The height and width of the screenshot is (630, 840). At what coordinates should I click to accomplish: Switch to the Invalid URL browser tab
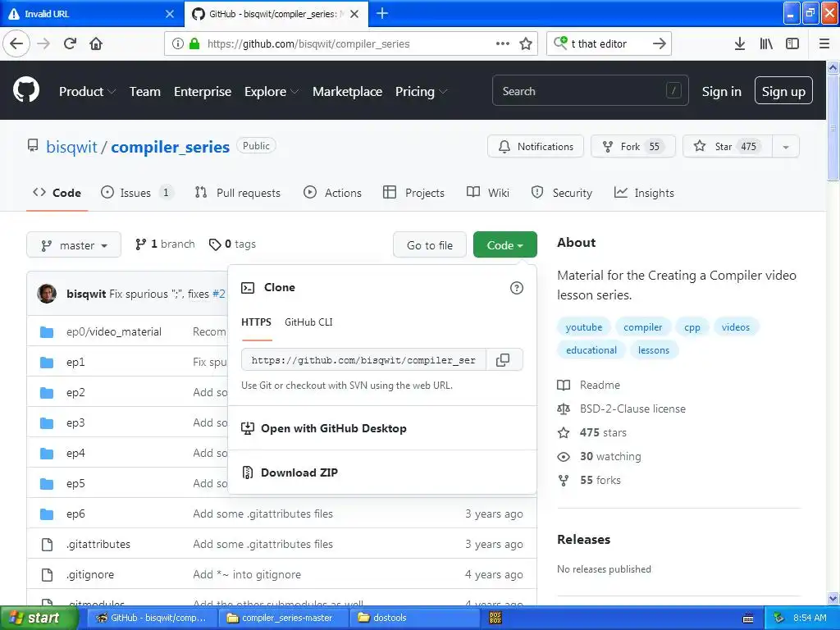point(91,14)
